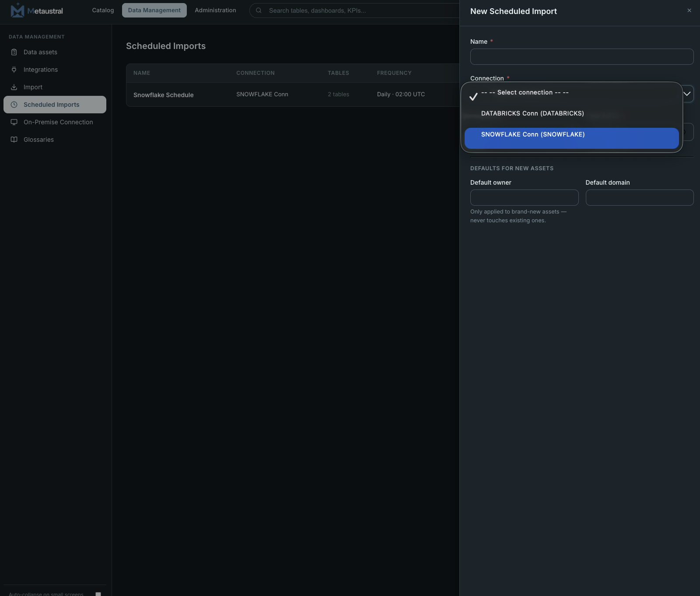
Task: Click the Connection dropdown chevron
Action: tap(687, 94)
